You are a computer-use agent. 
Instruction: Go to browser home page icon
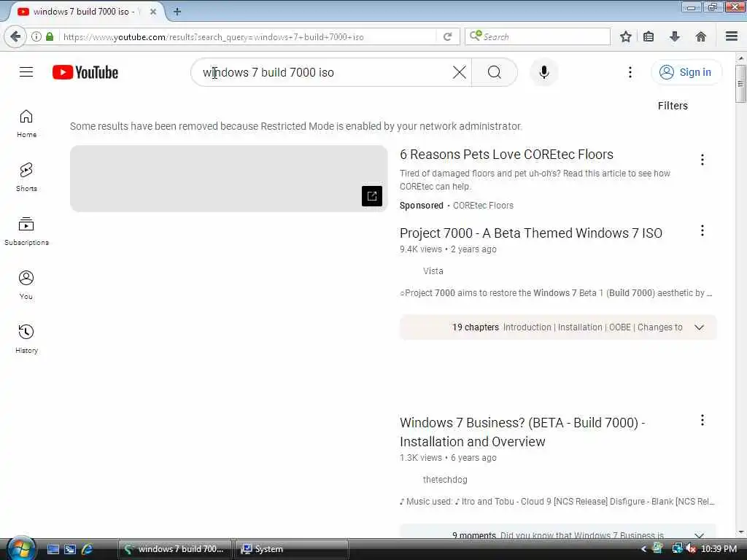pos(700,36)
